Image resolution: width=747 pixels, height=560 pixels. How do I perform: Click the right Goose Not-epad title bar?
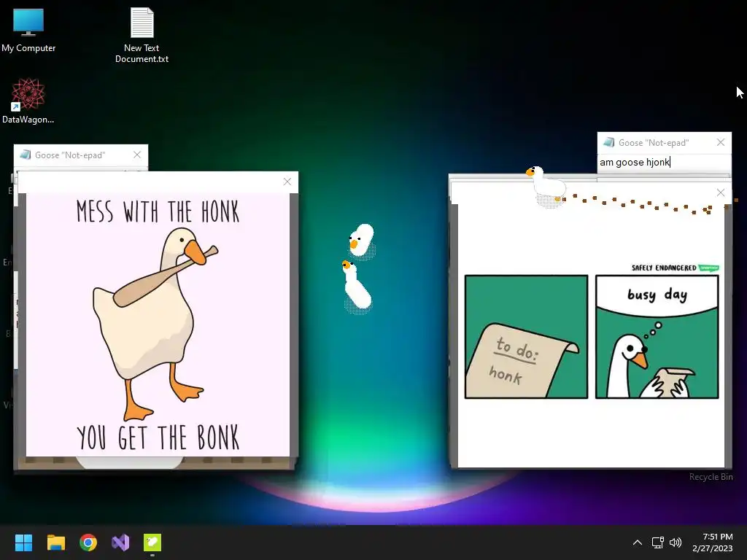point(664,143)
